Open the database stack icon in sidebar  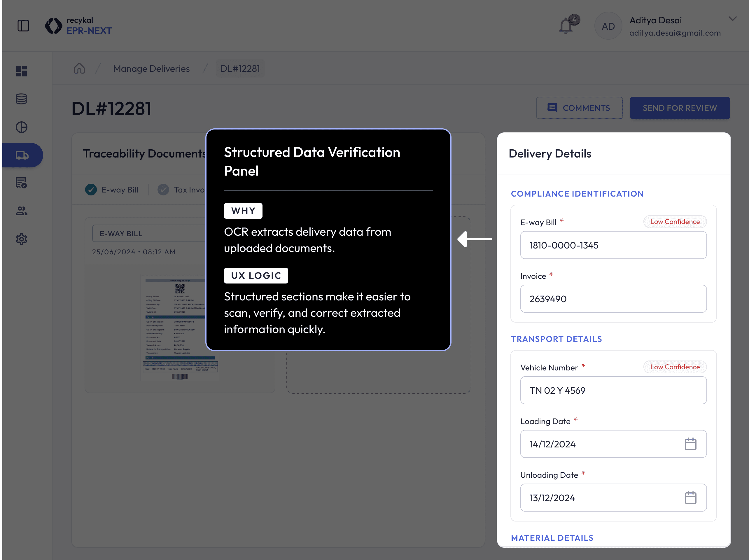click(21, 99)
